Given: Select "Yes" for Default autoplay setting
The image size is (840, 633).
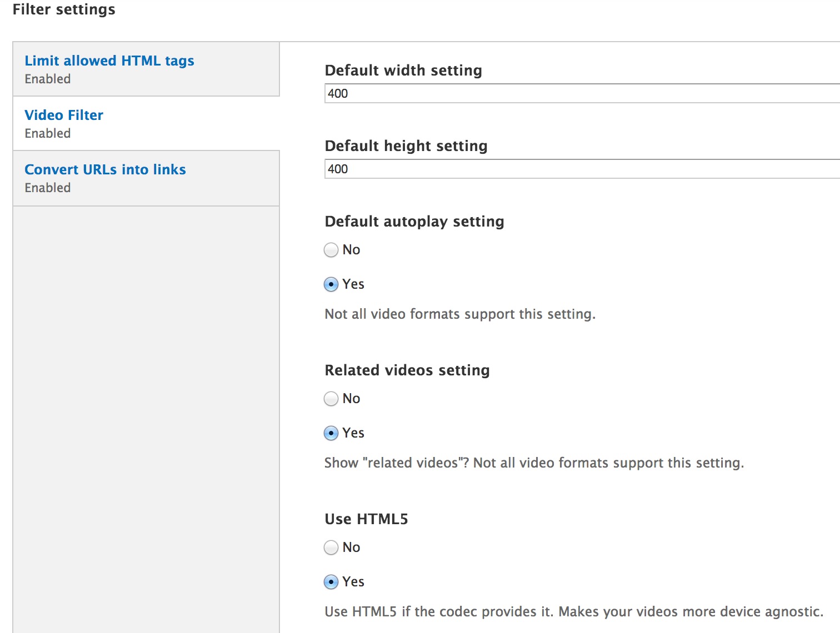Looking at the screenshot, I should [331, 284].
